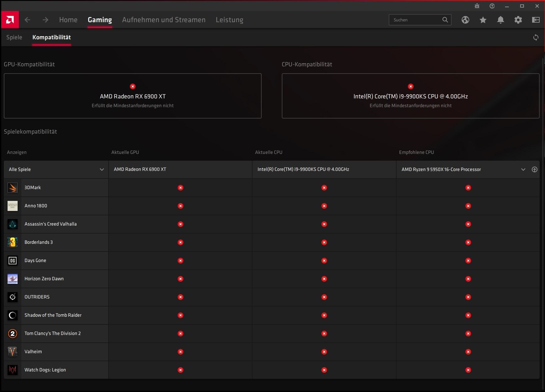Switch to the Spiele subtab

click(x=14, y=37)
